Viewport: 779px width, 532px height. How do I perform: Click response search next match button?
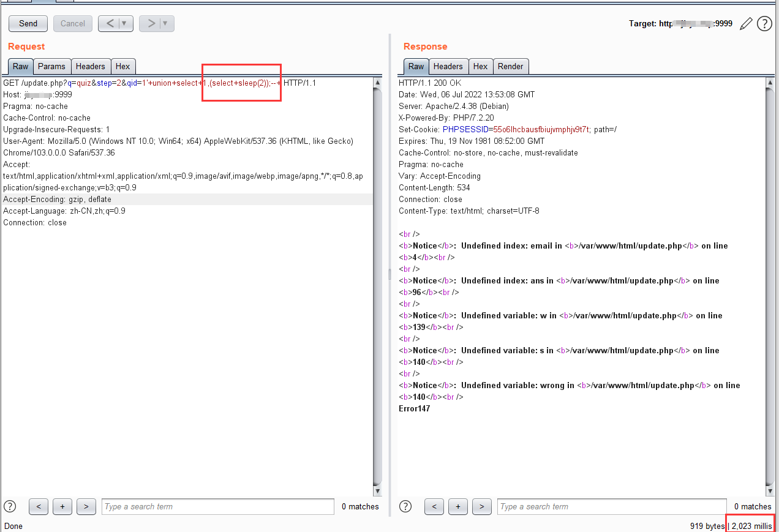pyautogui.click(x=481, y=506)
